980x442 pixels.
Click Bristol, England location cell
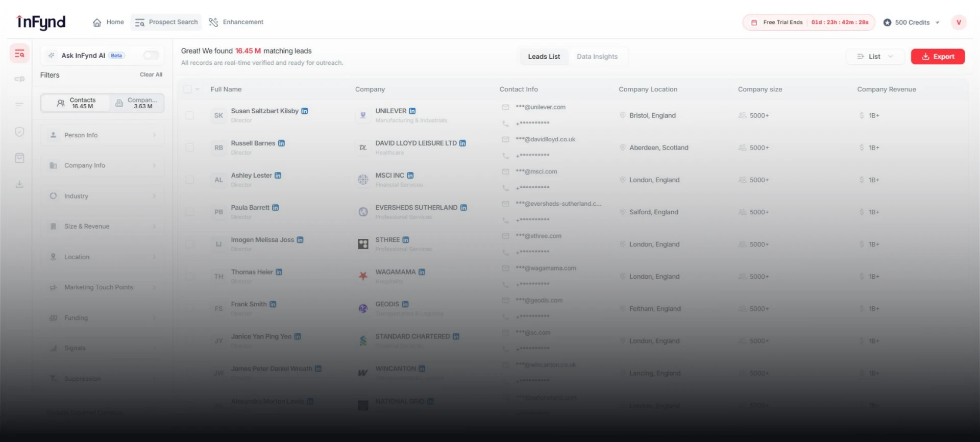tap(652, 115)
